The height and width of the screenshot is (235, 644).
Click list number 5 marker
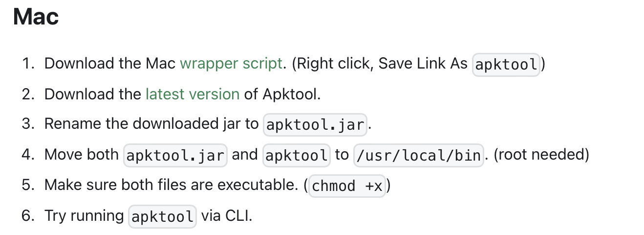coord(28,185)
